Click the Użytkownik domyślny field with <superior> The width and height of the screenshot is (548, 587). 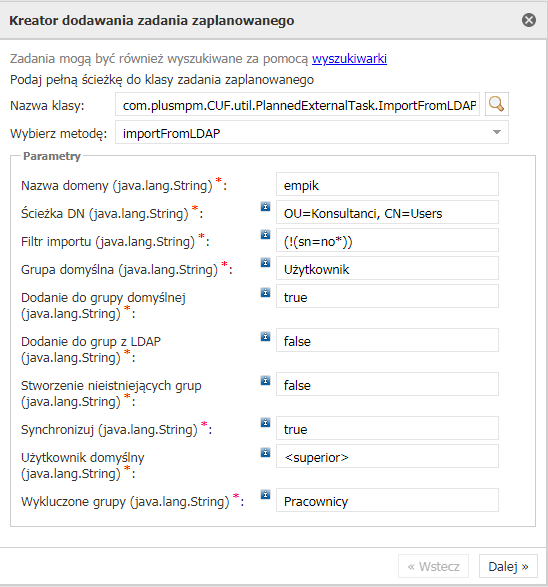[x=387, y=456]
